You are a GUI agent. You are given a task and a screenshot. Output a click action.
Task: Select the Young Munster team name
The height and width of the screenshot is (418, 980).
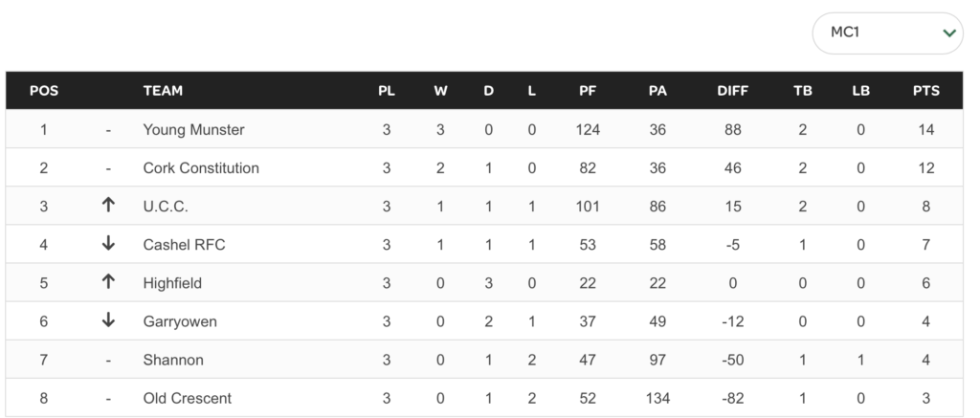[193, 129]
